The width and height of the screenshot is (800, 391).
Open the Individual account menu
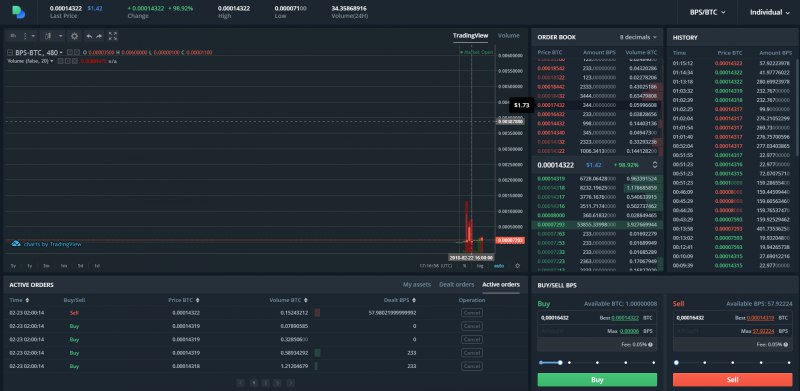tap(769, 12)
